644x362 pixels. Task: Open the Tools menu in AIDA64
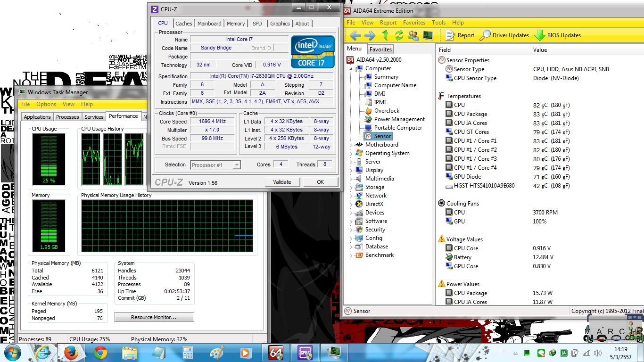coord(438,23)
